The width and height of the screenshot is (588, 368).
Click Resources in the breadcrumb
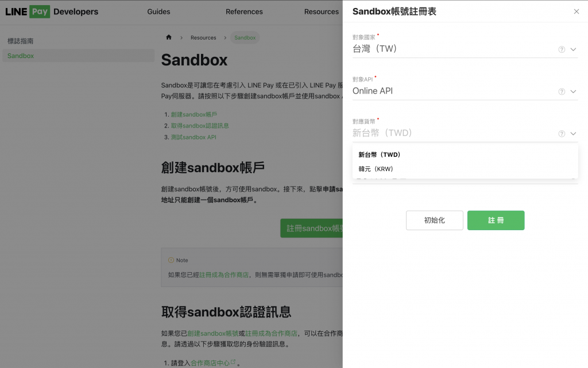click(203, 37)
